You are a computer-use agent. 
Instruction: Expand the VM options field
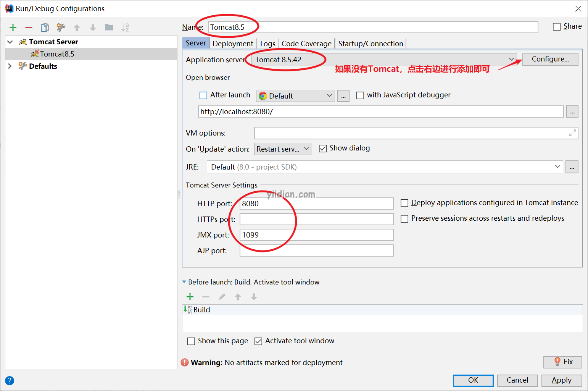(572, 133)
